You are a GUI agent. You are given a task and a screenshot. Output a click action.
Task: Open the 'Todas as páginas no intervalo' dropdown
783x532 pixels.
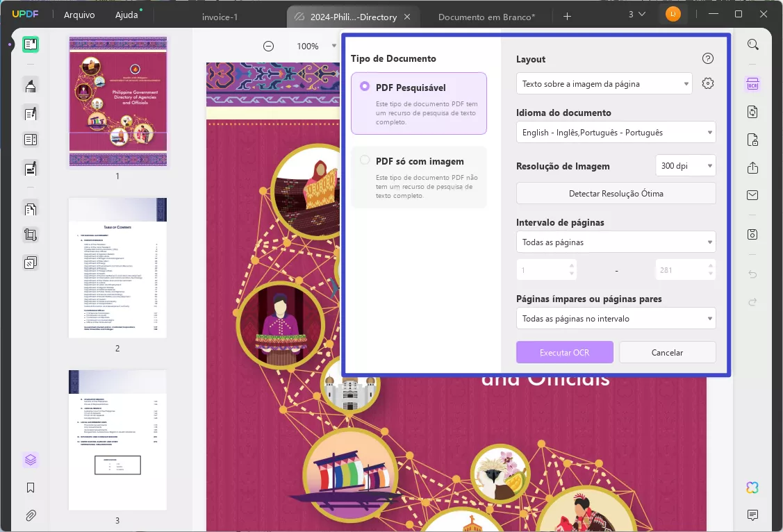click(x=616, y=318)
